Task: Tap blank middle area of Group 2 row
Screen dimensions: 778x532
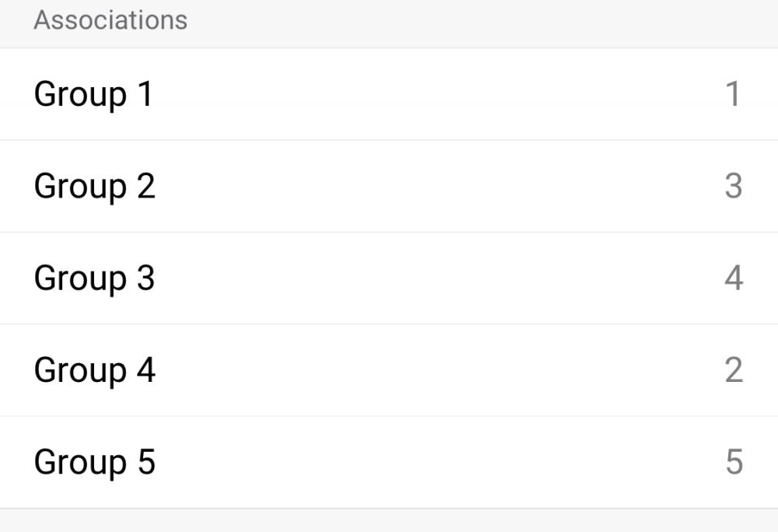Action: [x=436, y=187]
